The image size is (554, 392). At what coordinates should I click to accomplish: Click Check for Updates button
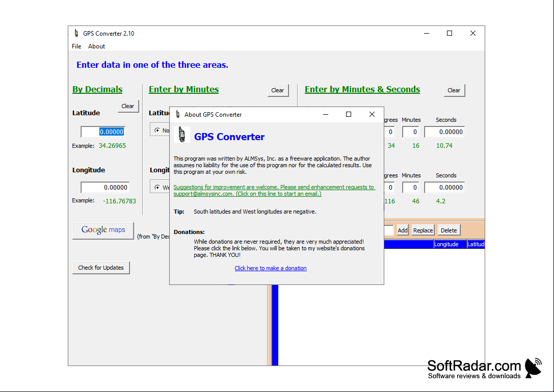pos(101,268)
